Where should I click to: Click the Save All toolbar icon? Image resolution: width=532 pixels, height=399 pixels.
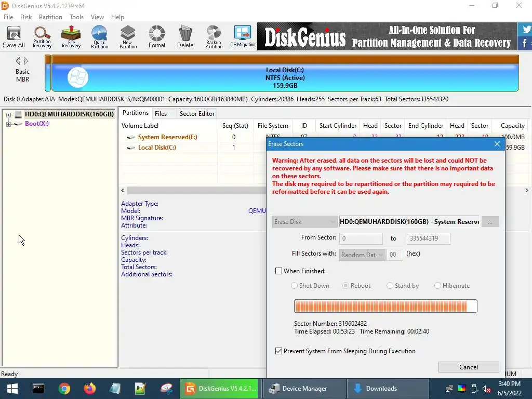point(14,37)
